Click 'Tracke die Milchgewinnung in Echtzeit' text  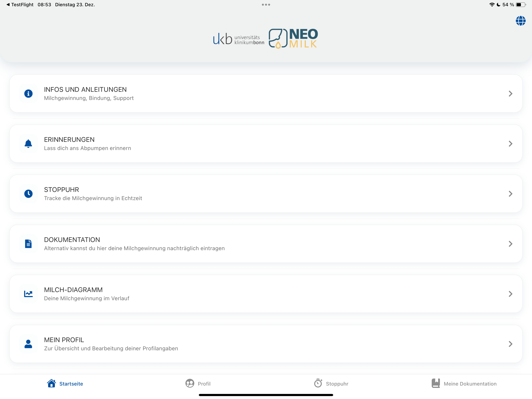point(93,198)
